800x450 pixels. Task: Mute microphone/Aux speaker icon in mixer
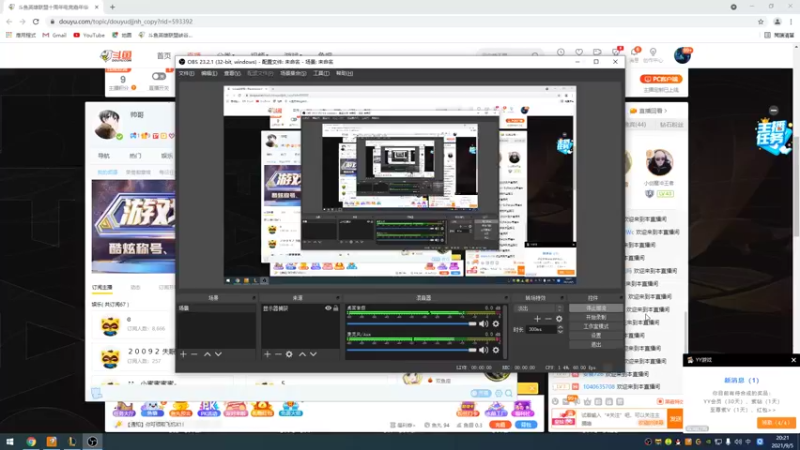point(484,350)
